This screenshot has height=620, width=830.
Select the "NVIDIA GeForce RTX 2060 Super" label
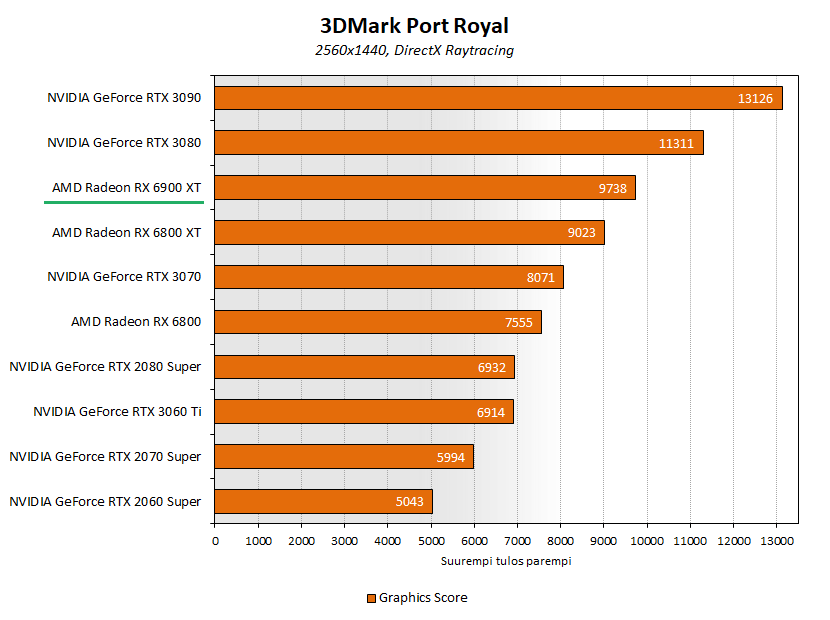click(x=105, y=501)
